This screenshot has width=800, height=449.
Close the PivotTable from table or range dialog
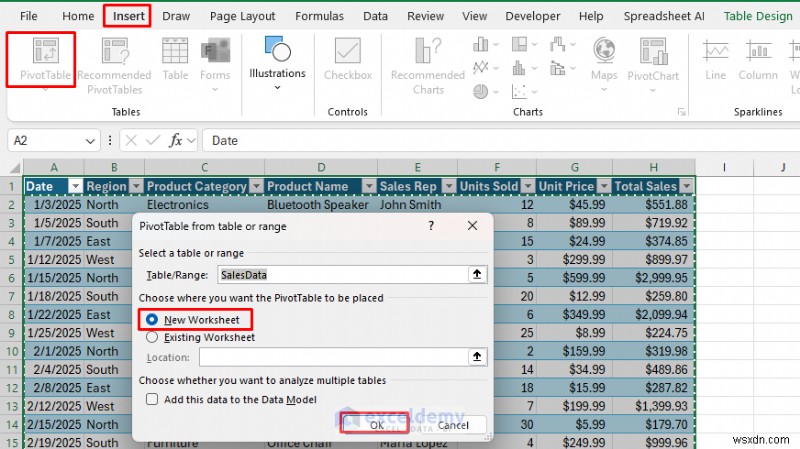click(x=472, y=226)
